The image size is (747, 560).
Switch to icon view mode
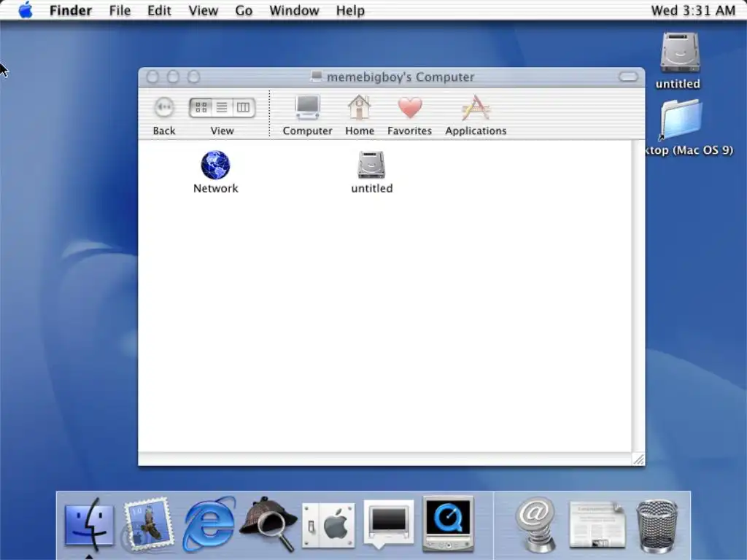point(201,108)
